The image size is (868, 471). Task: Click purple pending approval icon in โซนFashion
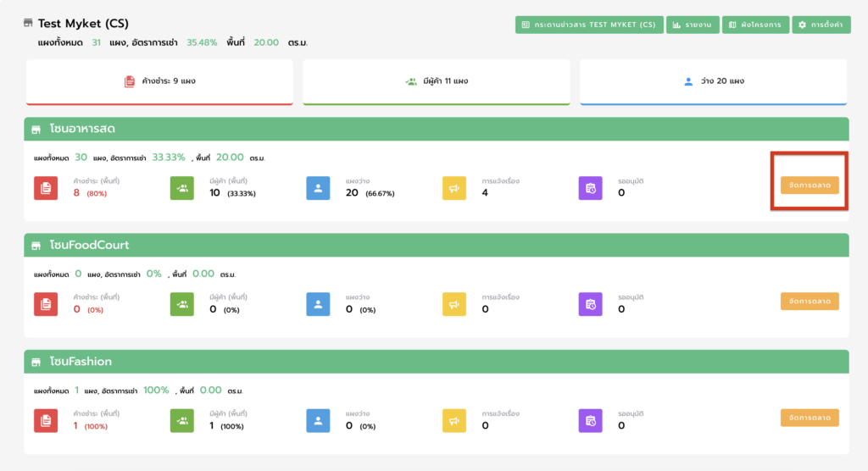point(590,421)
